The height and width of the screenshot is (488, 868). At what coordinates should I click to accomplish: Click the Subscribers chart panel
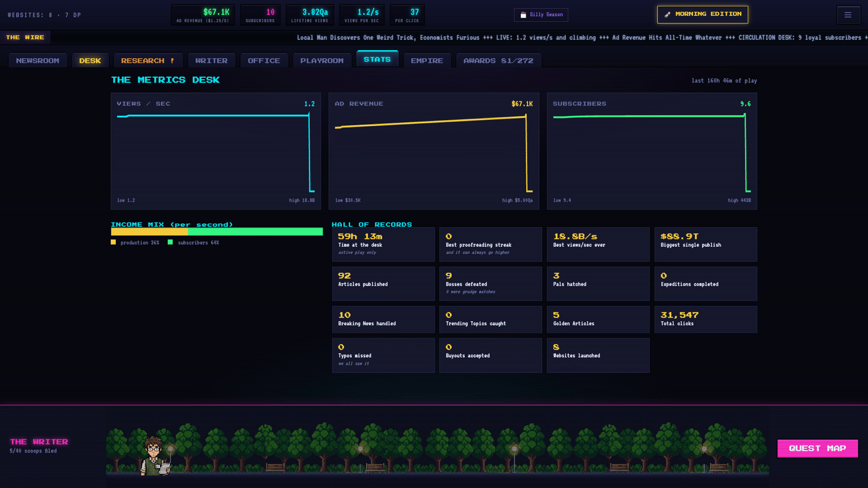(652, 151)
